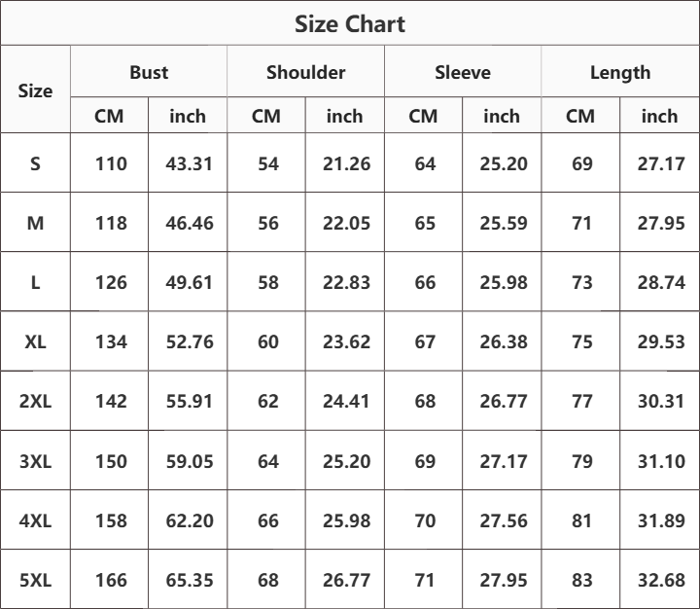The width and height of the screenshot is (700, 609).
Task: Click length inch value 32.68
Action: click(661, 580)
